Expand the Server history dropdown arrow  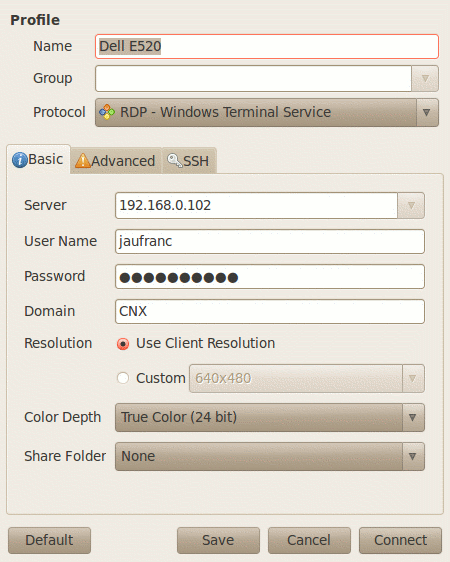pos(411,205)
